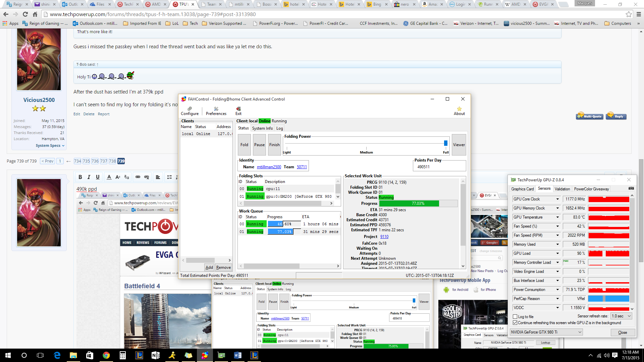Click the Reply button on the post

click(616, 116)
